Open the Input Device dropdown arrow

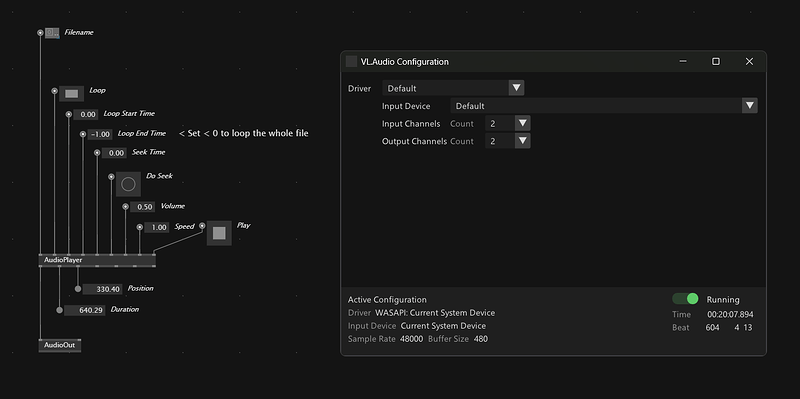(749, 106)
